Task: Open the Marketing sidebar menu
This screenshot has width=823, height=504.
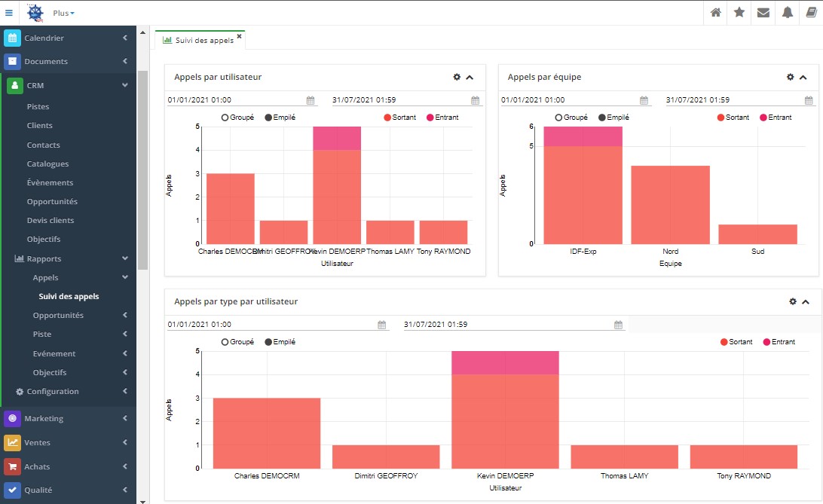Action: [x=68, y=418]
